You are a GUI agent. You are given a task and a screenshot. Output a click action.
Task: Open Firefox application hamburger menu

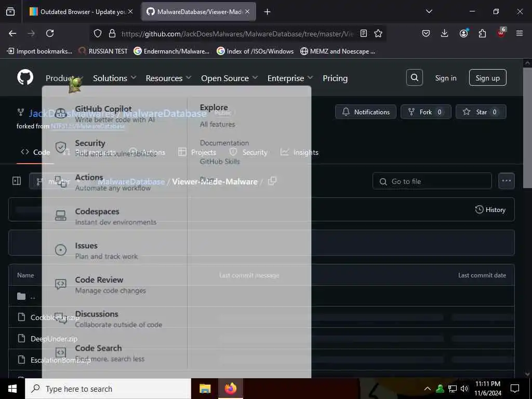click(519, 33)
